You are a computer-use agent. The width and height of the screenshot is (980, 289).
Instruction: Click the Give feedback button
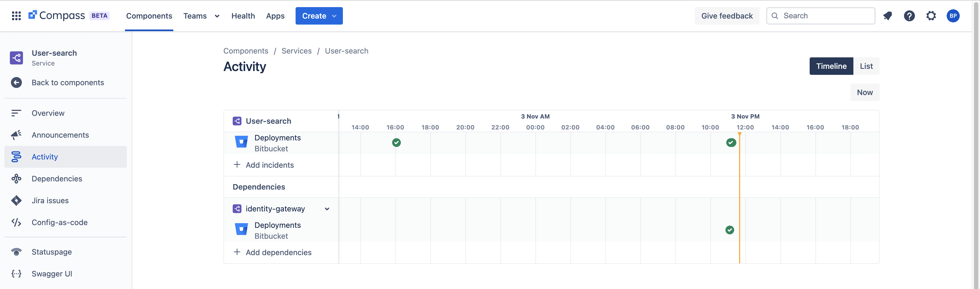point(727,16)
